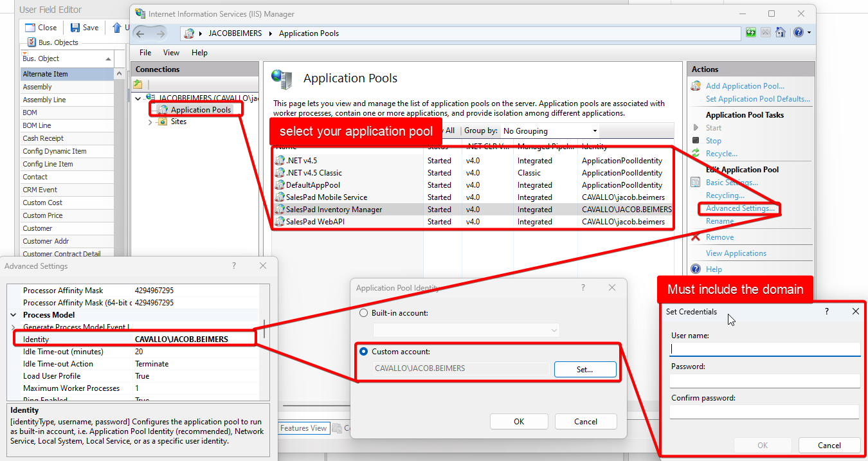Open the Help menu in IIS Manager
The height and width of the screenshot is (461, 868).
point(199,53)
